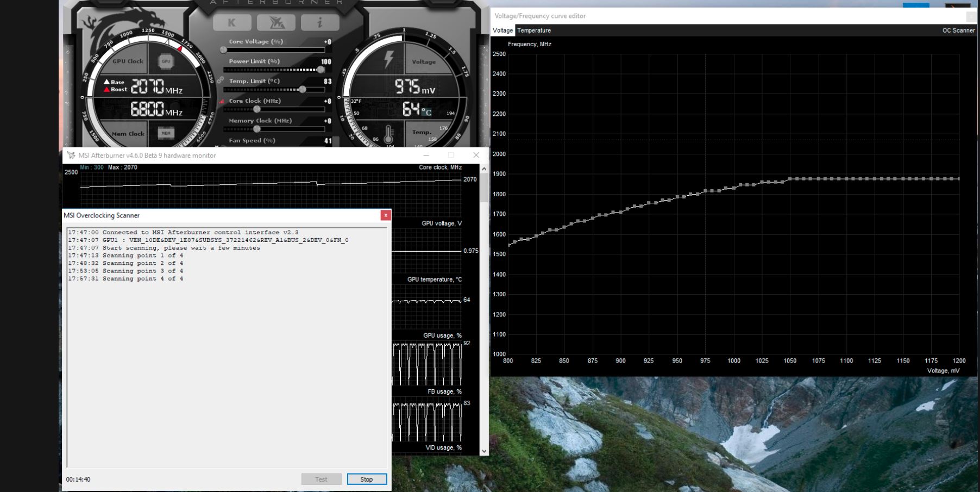The width and height of the screenshot is (980, 492).
Task: Select the curve point at 1050 mV
Action: pyautogui.click(x=790, y=178)
